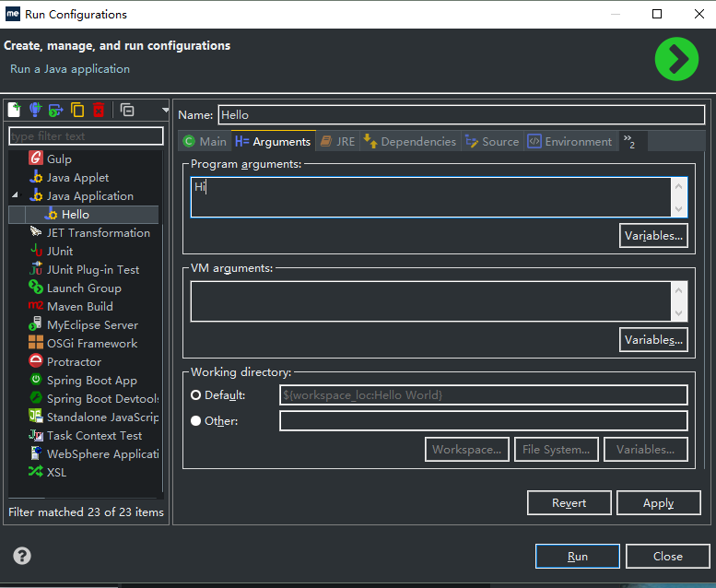
Task: Select the Hello launch configuration
Action: tap(84, 214)
